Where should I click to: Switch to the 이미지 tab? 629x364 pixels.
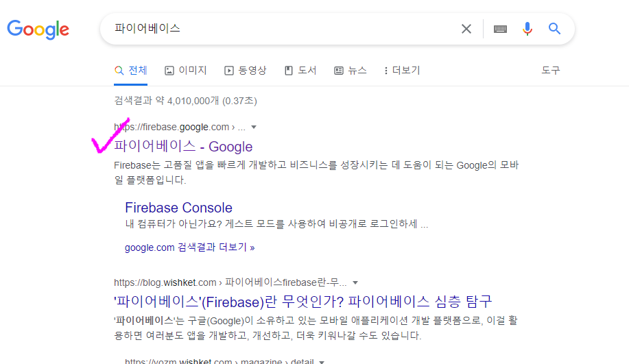click(186, 71)
